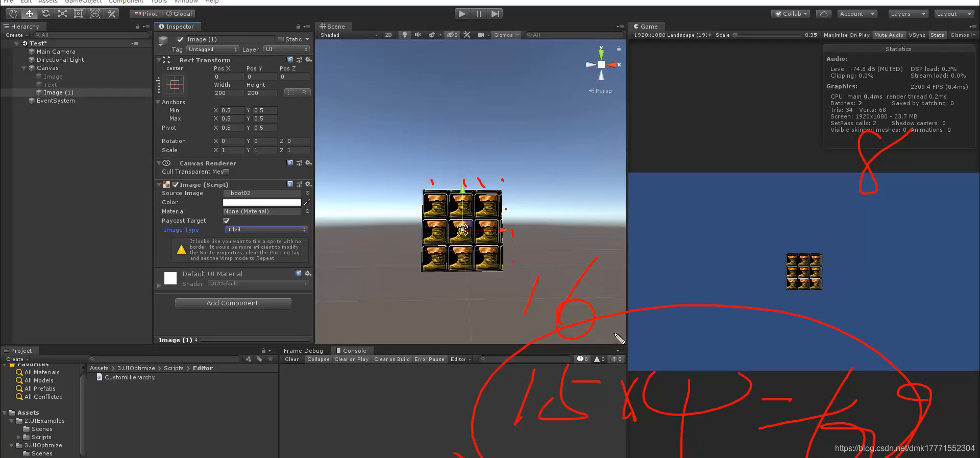Image resolution: width=980 pixels, height=458 pixels.
Task: Select the Scene tab
Action: point(332,27)
